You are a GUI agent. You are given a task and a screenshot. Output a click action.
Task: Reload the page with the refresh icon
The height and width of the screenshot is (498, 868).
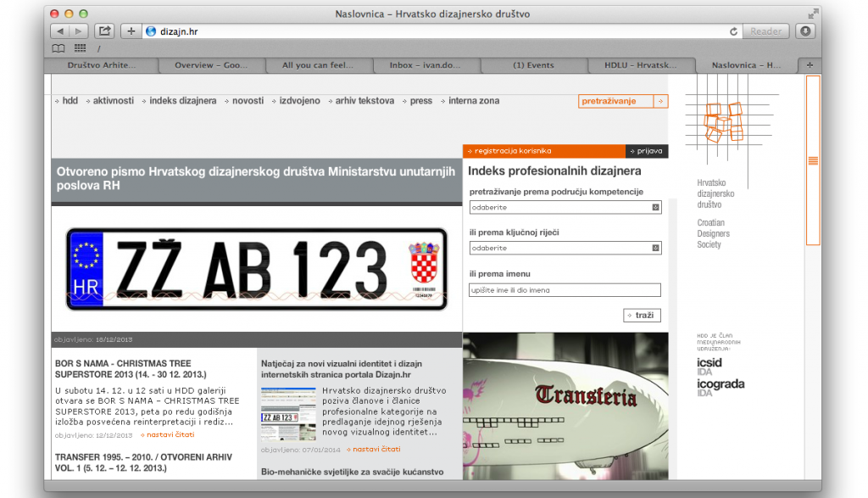[x=733, y=31]
